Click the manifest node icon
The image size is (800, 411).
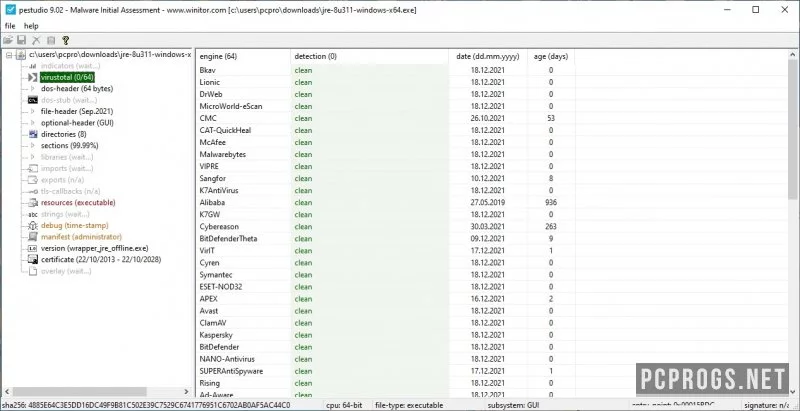[x=33, y=237]
